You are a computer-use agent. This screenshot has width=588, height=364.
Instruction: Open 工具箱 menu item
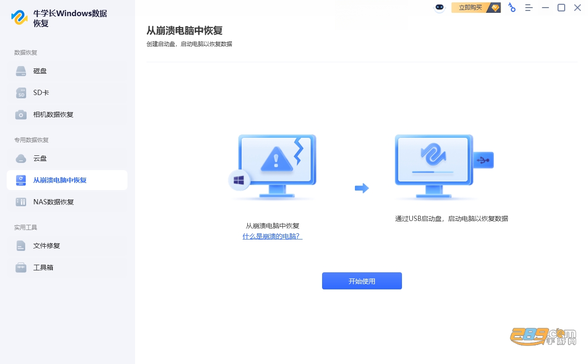(67, 268)
